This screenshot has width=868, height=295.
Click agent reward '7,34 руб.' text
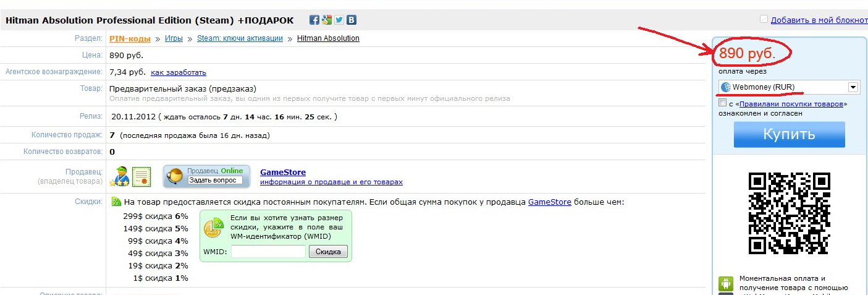pos(127,72)
